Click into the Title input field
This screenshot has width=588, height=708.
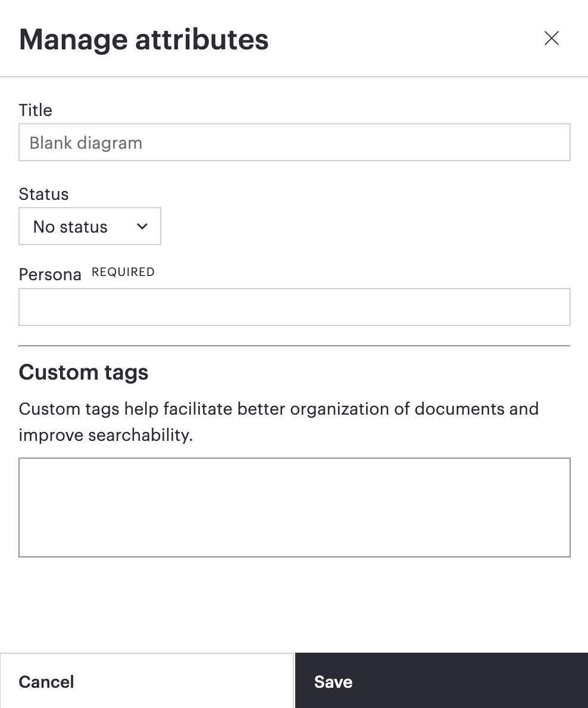[295, 142]
